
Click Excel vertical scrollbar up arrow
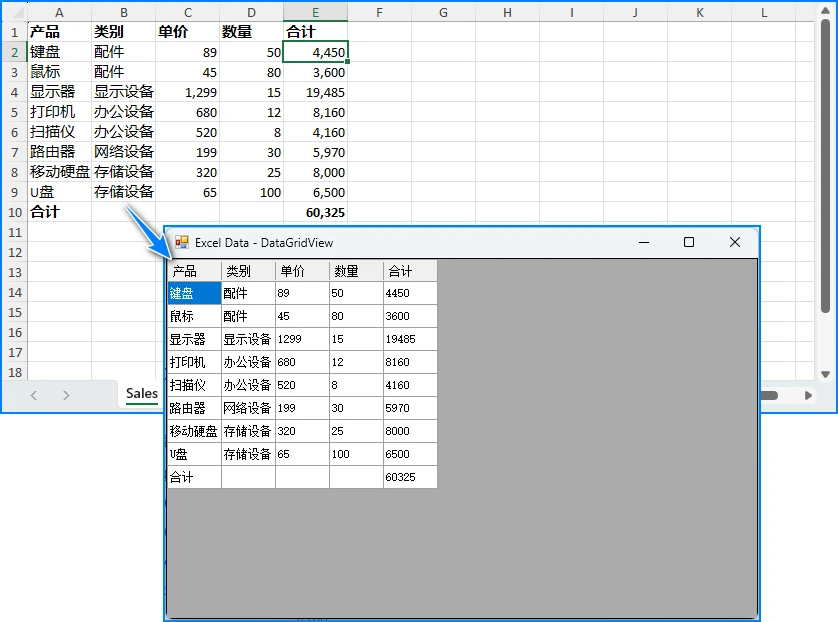pyautogui.click(x=826, y=10)
